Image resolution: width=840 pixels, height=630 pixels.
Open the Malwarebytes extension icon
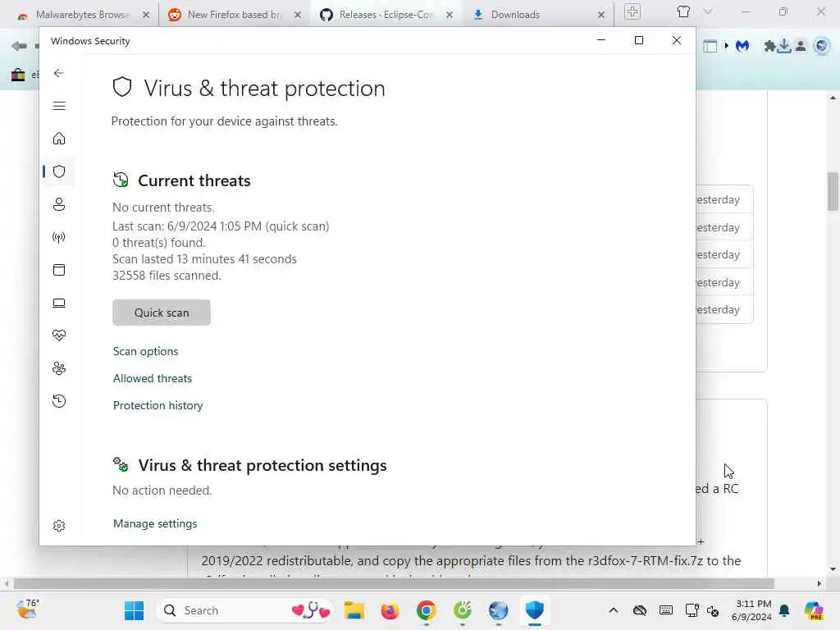coord(742,47)
